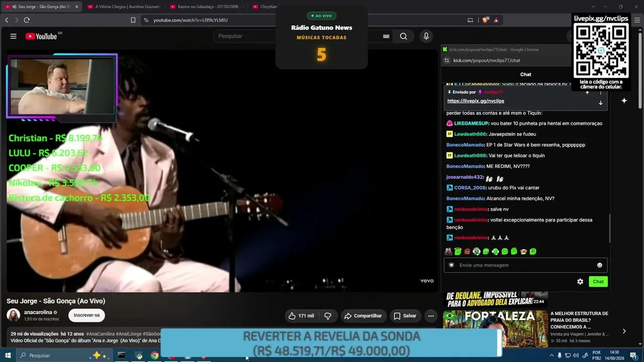This screenshot has width=644, height=362.
Task: Click the cast/picture-in-picture icon in address bar
Action: point(470,20)
